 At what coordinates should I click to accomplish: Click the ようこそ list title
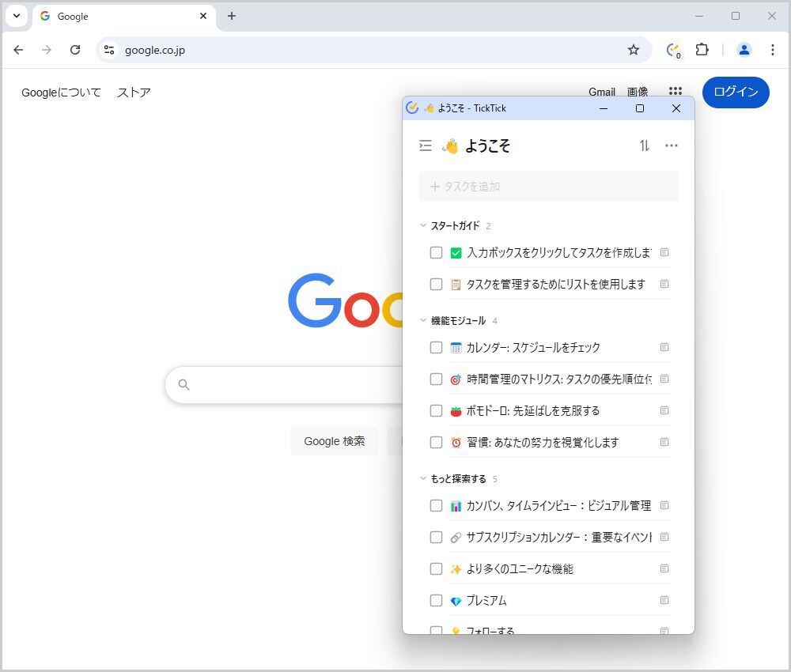click(487, 145)
